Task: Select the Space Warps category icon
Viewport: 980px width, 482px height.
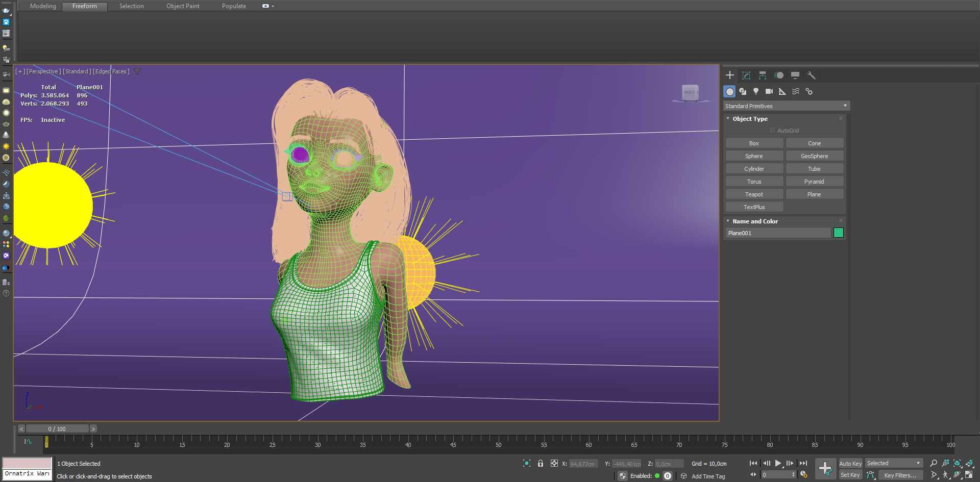Action: (x=796, y=91)
